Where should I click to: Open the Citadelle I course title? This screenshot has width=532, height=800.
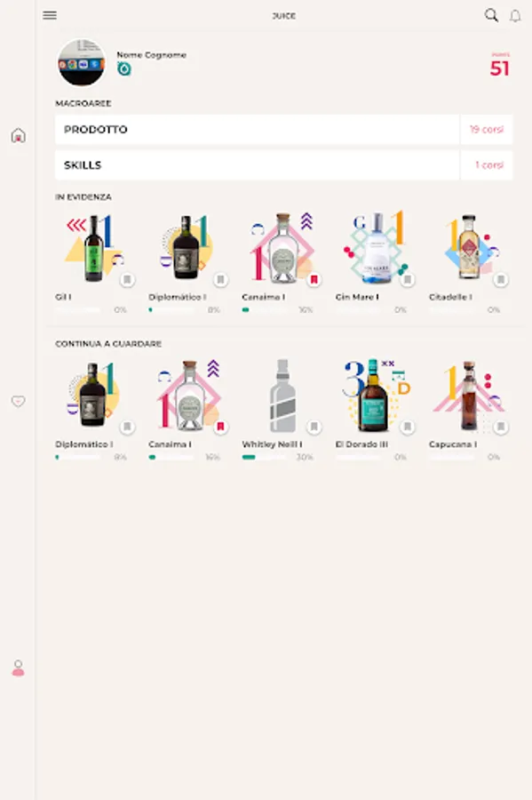click(x=450, y=297)
